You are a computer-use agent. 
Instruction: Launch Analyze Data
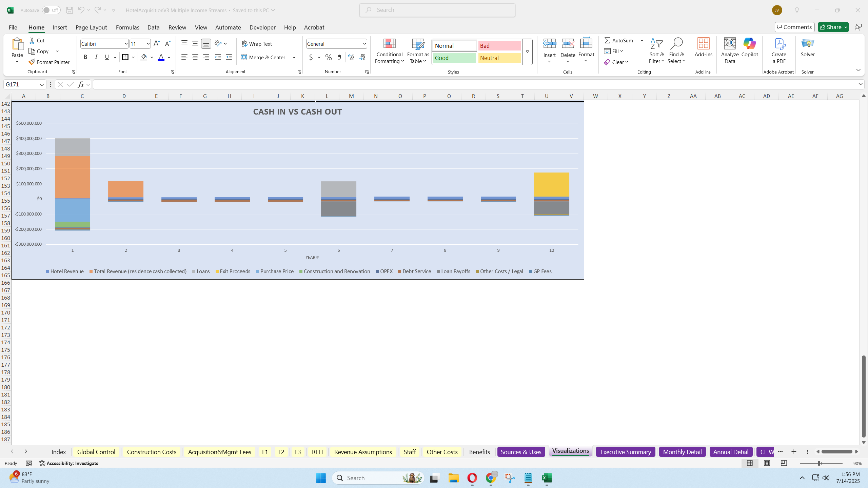[x=729, y=50]
